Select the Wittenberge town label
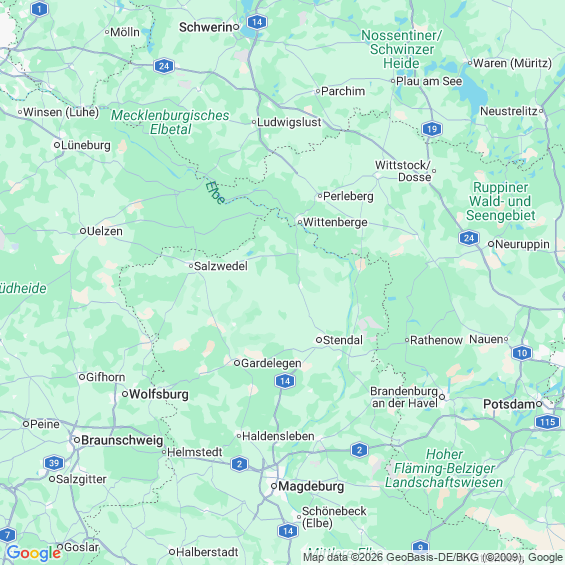 point(335,222)
